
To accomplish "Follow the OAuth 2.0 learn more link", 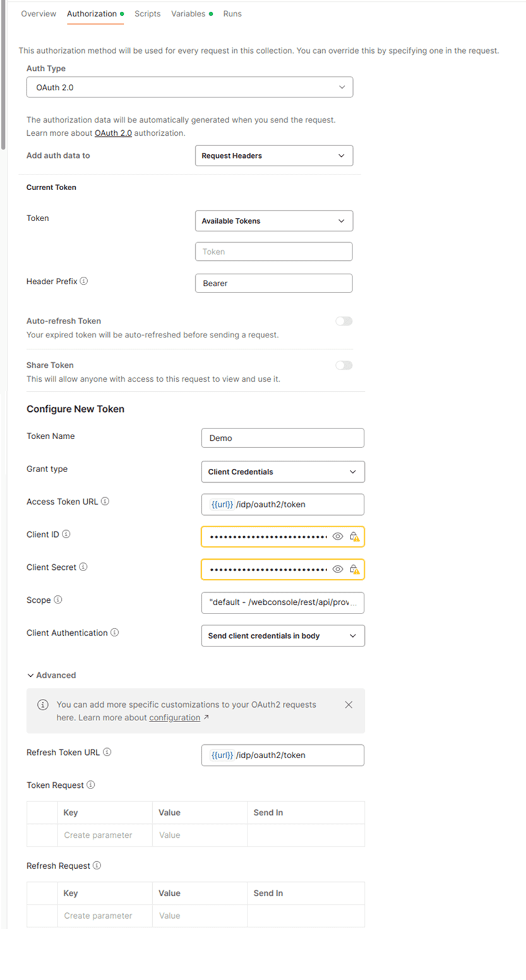I will (113, 133).
